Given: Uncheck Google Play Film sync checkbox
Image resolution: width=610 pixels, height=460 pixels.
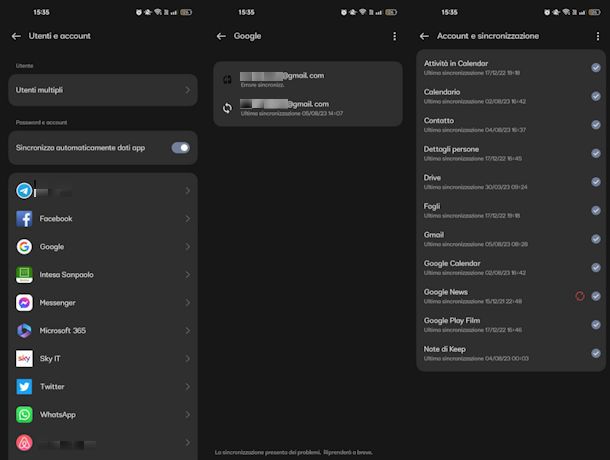Looking at the screenshot, I should pos(596,325).
